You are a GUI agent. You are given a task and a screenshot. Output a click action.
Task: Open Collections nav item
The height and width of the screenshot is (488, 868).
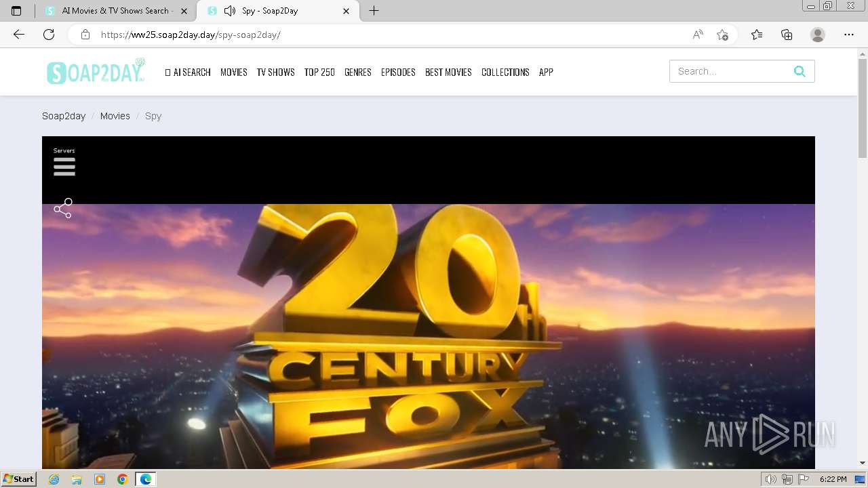click(505, 72)
